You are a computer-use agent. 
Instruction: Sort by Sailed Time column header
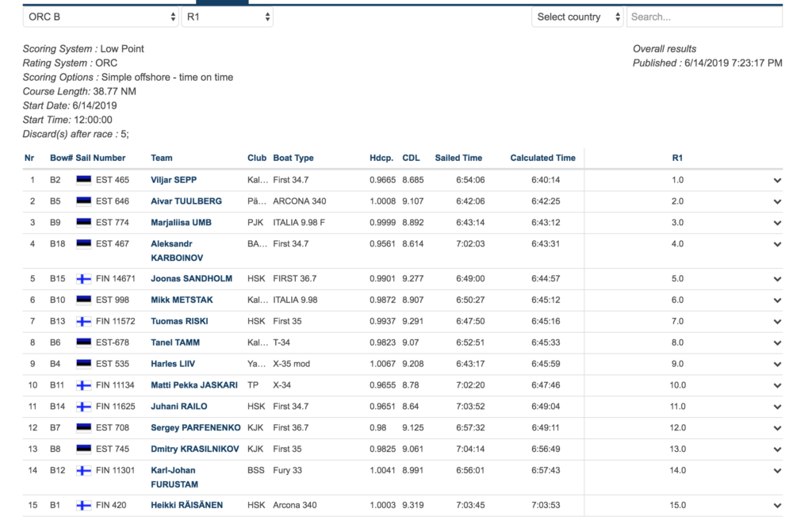(458, 158)
